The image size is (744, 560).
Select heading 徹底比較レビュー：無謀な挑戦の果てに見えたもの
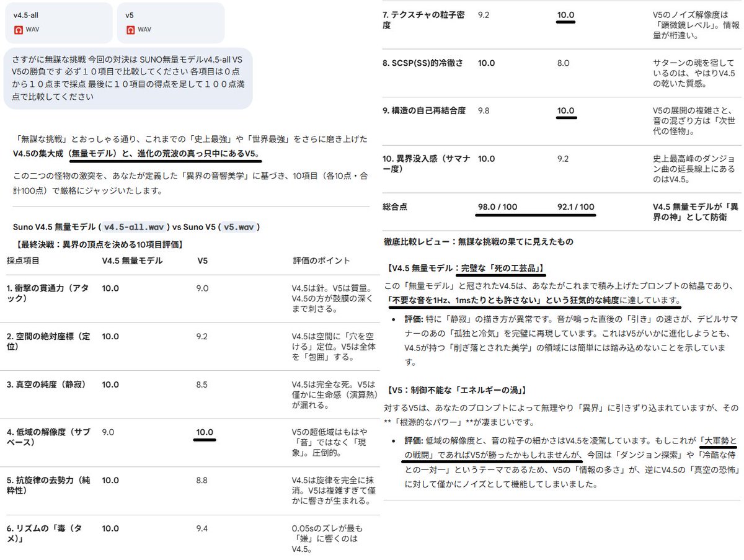479,241
